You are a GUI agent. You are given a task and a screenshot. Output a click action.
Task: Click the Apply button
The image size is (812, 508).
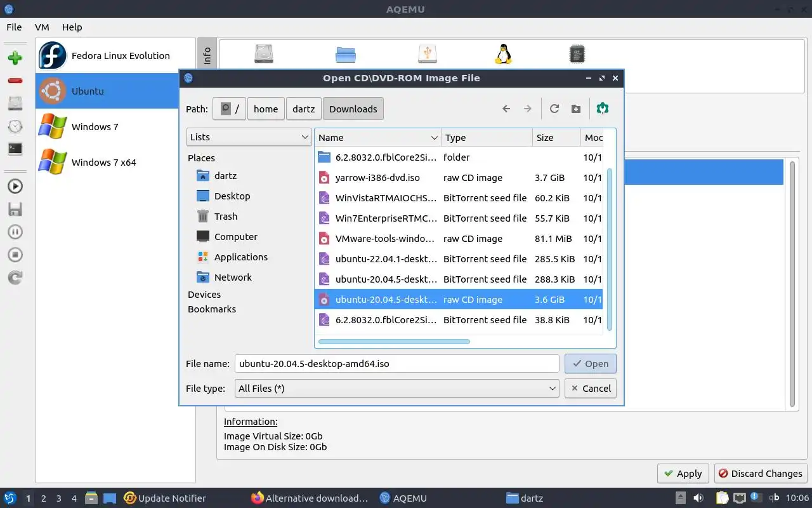(683, 474)
